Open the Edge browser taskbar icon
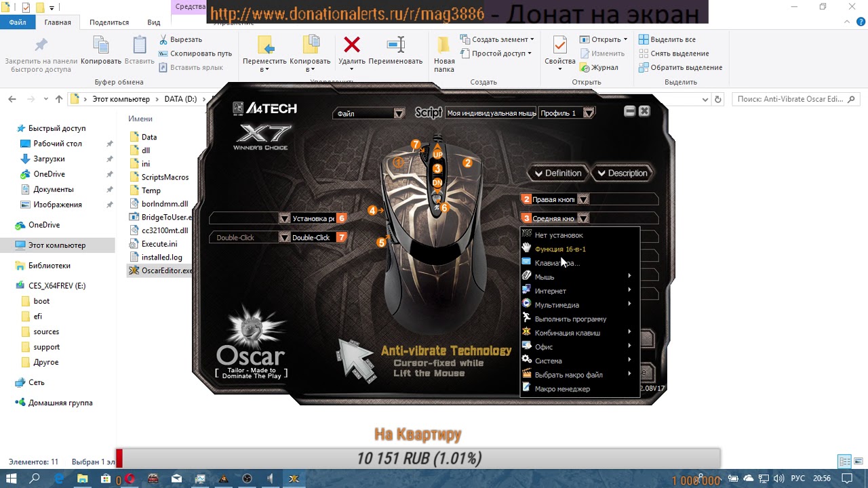The image size is (868, 488). coord(59,479)
